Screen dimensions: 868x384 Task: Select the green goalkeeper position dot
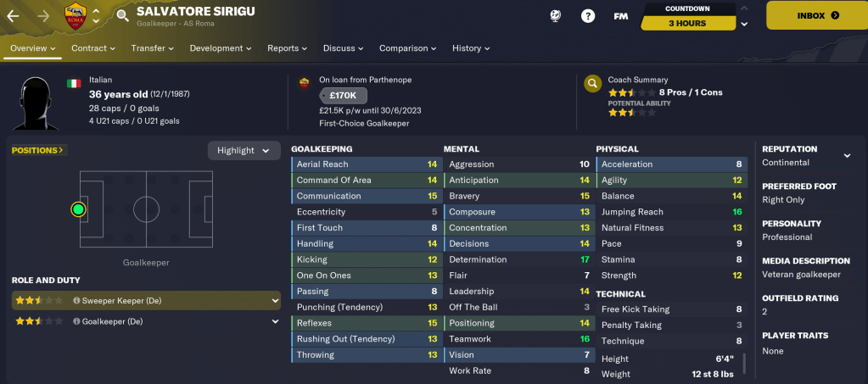[x=79, y=209]
